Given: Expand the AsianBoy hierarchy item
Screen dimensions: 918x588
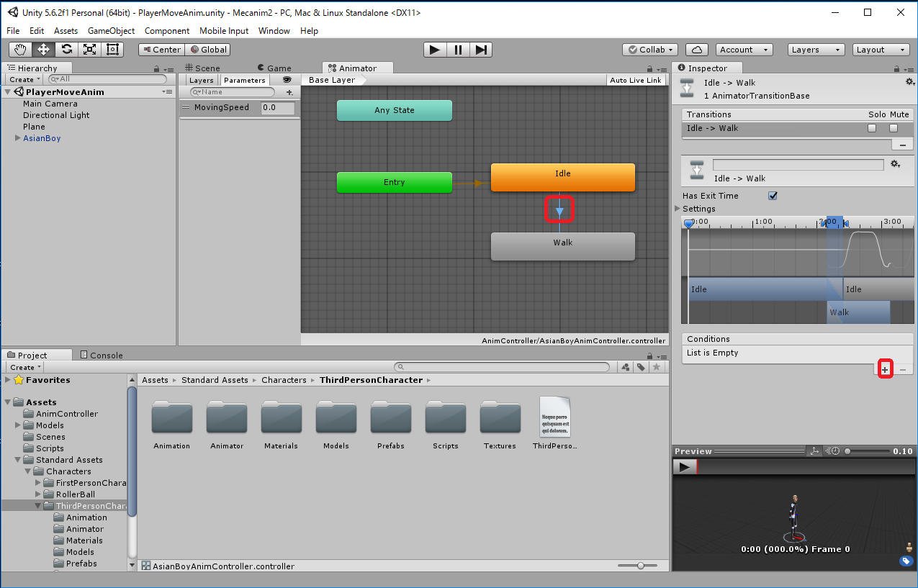Looking at the screenshot, I should coord(17,138).
